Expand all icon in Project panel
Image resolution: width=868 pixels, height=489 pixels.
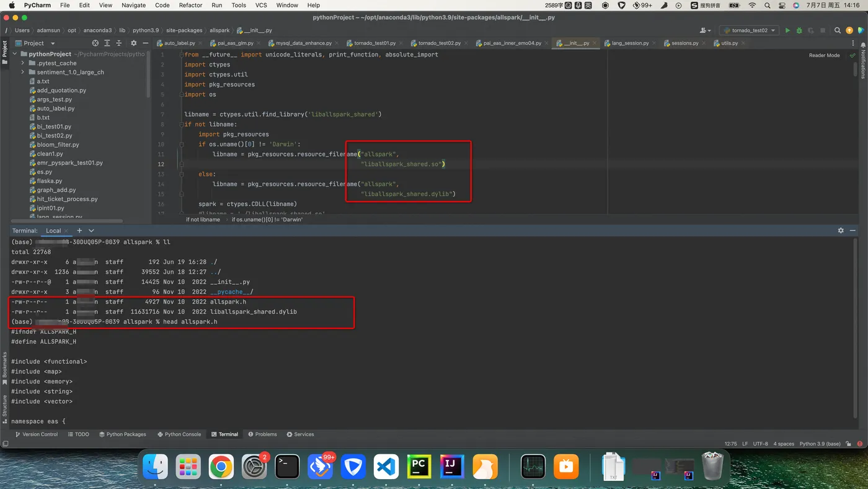[107, 43]
